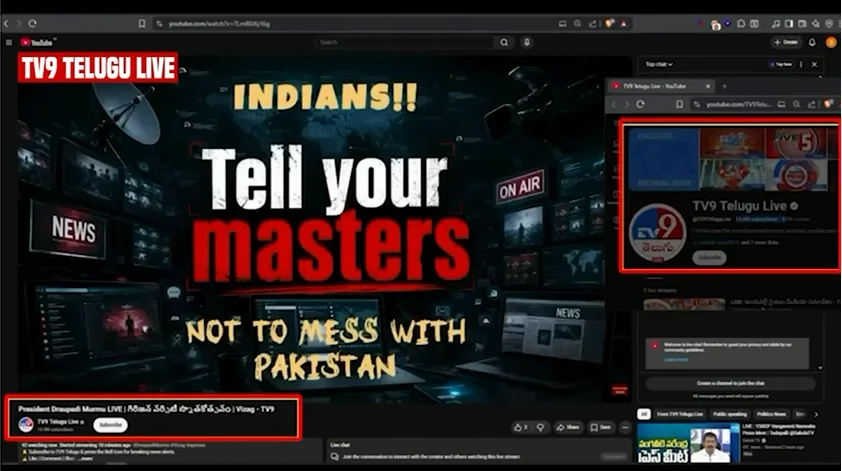Bookmark the page in the main address bar
This screenshot has width=842, height=471.
click(142, 24)
